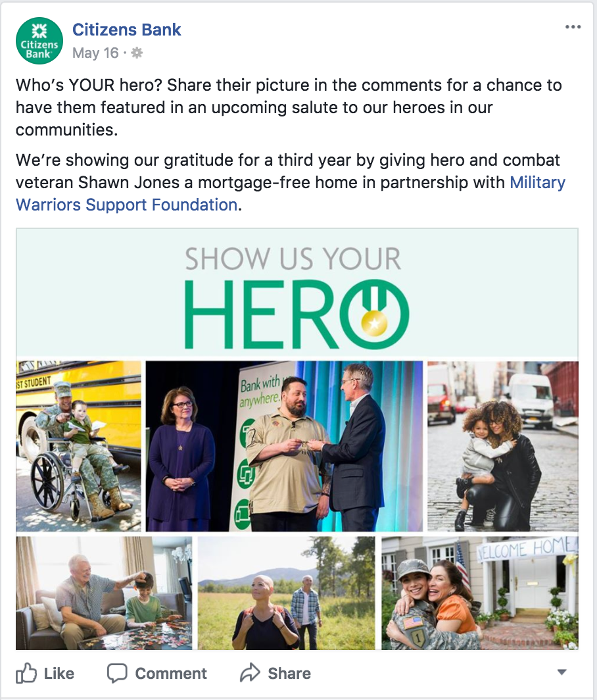Open the May 16 post timestamp

coord(95,53)
